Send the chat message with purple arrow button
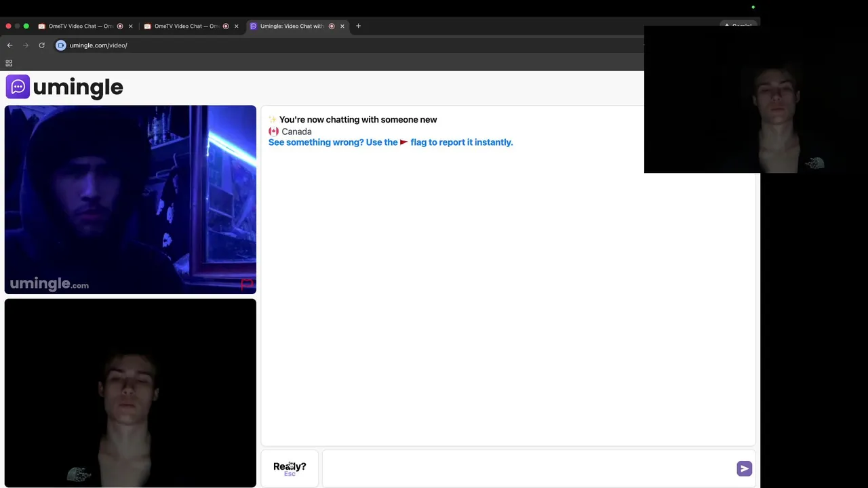 pyautogui.click(x=744, y=468)
